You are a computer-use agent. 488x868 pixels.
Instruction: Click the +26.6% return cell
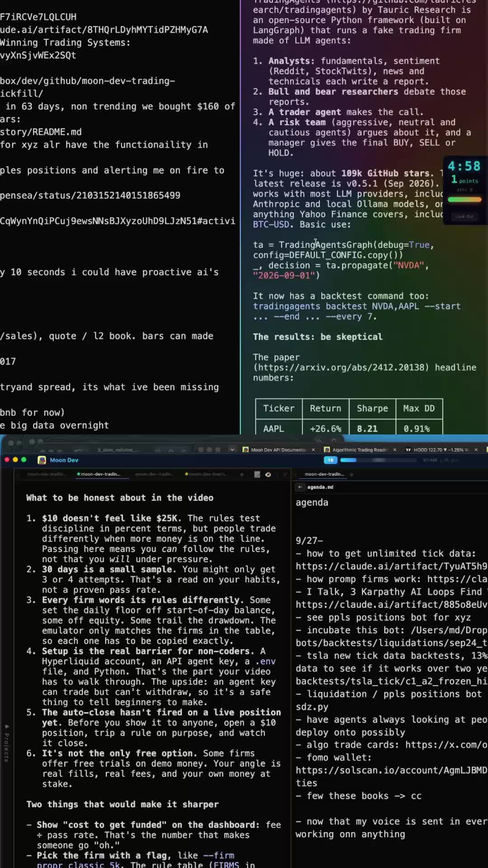tap(325, 428)
